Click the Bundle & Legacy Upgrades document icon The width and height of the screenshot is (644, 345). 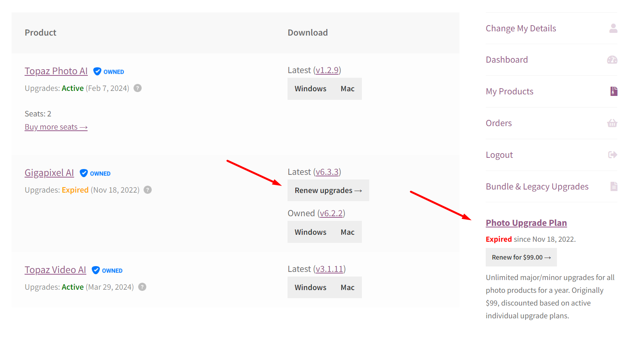[x=614, y=186]
